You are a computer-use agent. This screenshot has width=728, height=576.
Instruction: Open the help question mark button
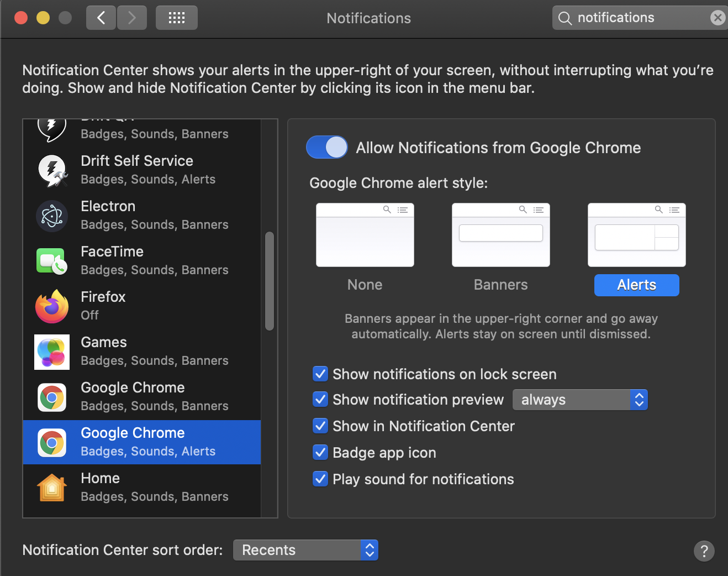(x=704, y=551)
